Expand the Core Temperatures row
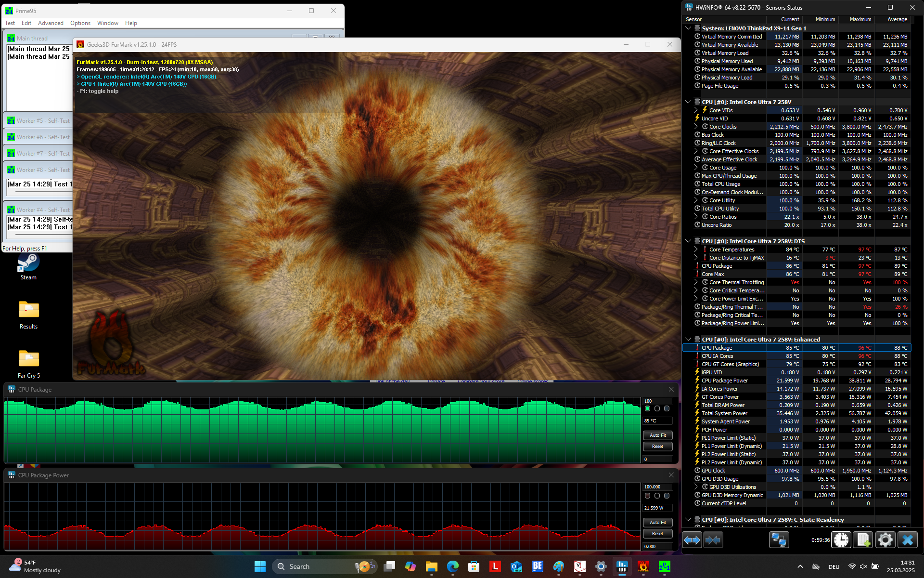This screenshot has width=924, height=578. pos(696,250)
